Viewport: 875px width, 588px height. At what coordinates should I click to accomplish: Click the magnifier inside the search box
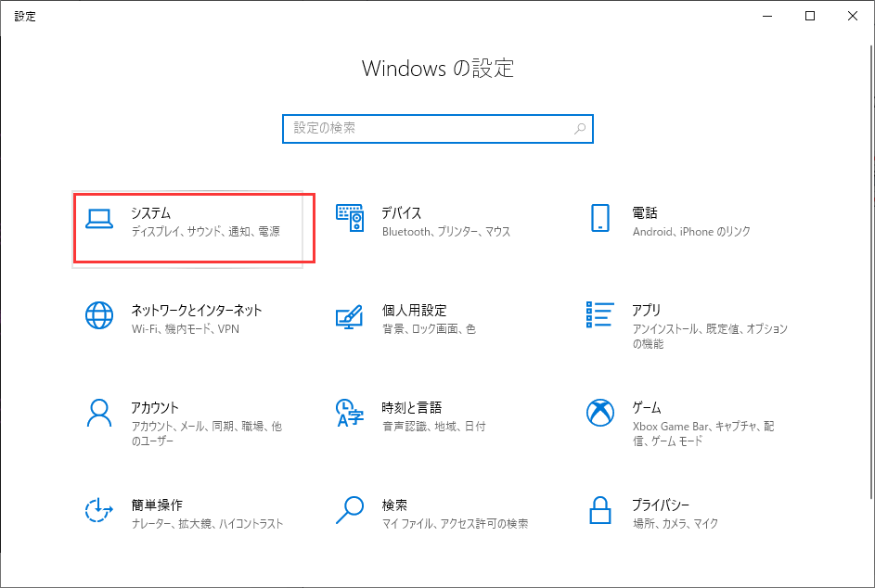point(579,128)
